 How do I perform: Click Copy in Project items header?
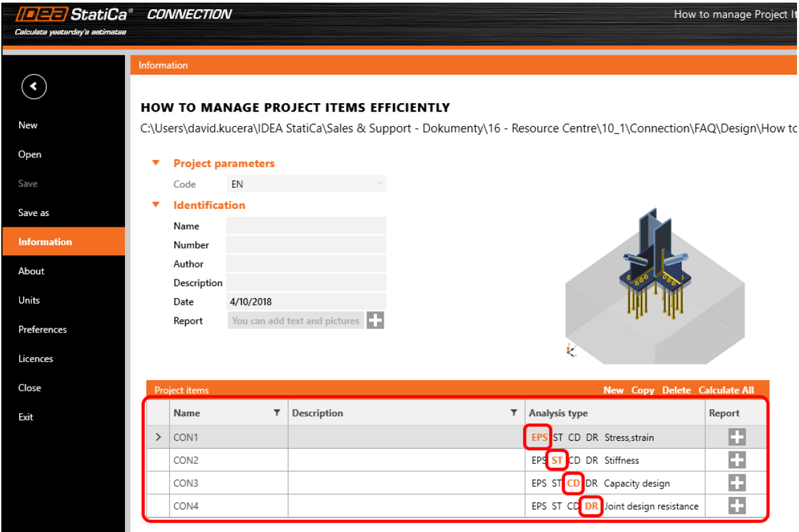[x=642, y=390]
